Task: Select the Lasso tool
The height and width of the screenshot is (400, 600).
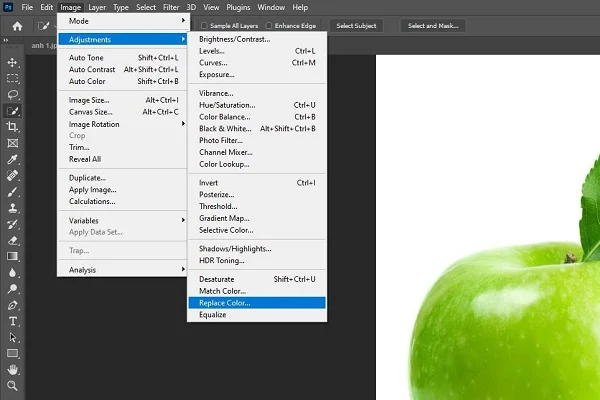Action: pyautogui.click(x=14, y=94)
